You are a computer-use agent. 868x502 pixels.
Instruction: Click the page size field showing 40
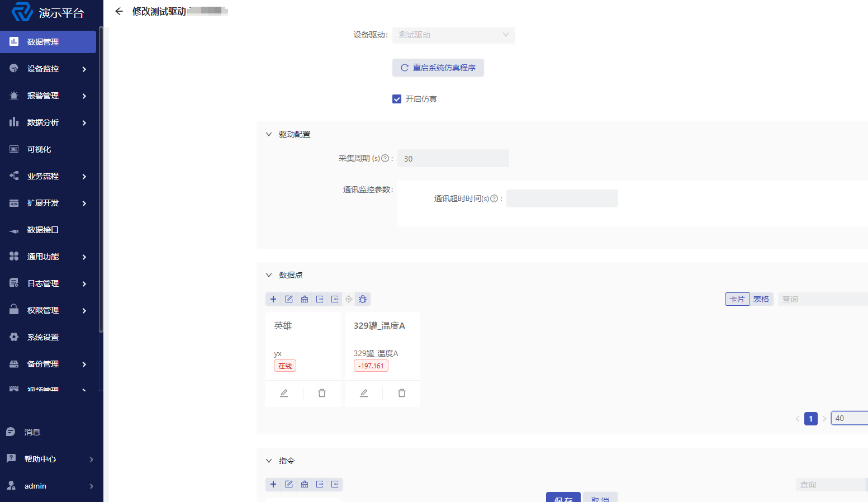850,418
